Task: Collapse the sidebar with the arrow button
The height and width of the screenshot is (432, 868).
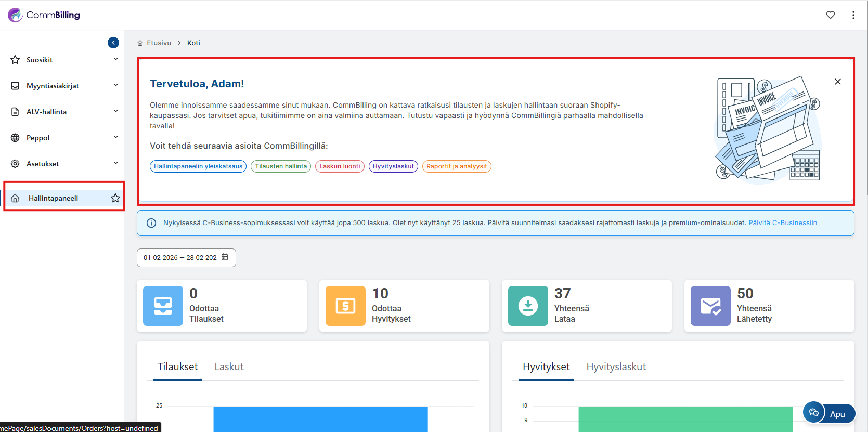Action: tap(113, 43)
